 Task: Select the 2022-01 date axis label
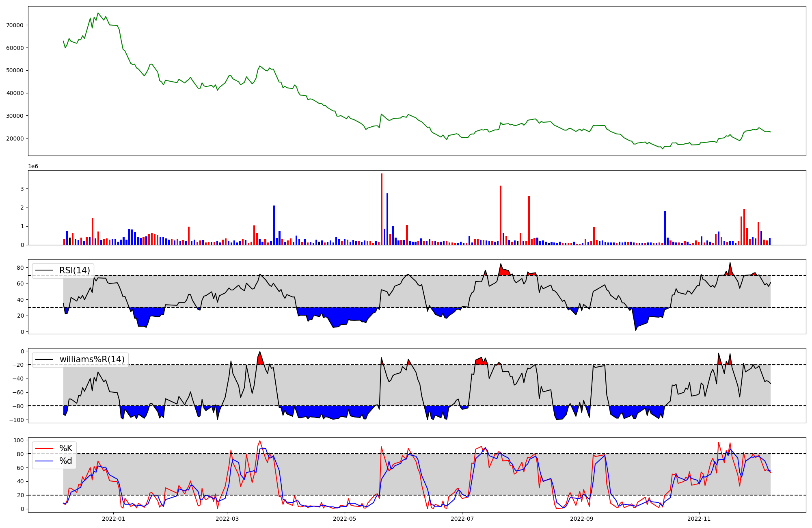113,519
